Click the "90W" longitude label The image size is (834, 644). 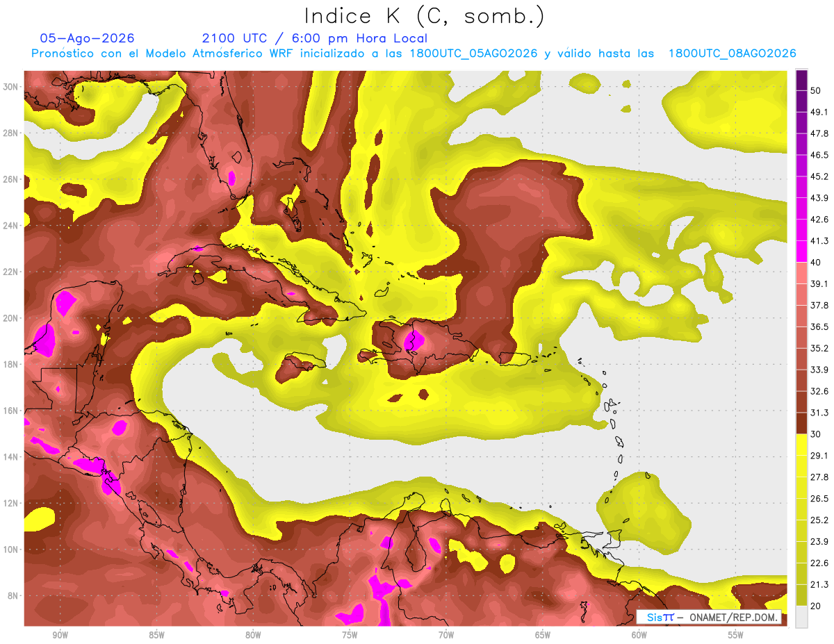(x=60, y=636)
